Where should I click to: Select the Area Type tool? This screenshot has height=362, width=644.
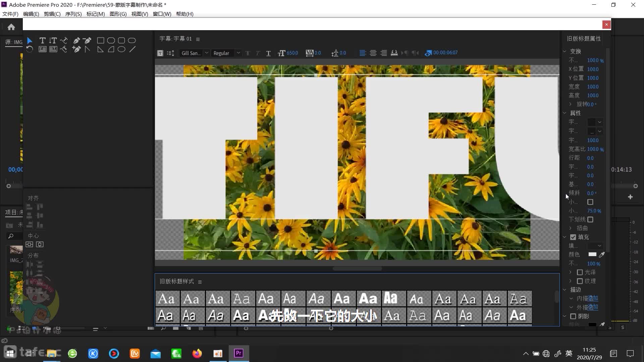point(42,49)
